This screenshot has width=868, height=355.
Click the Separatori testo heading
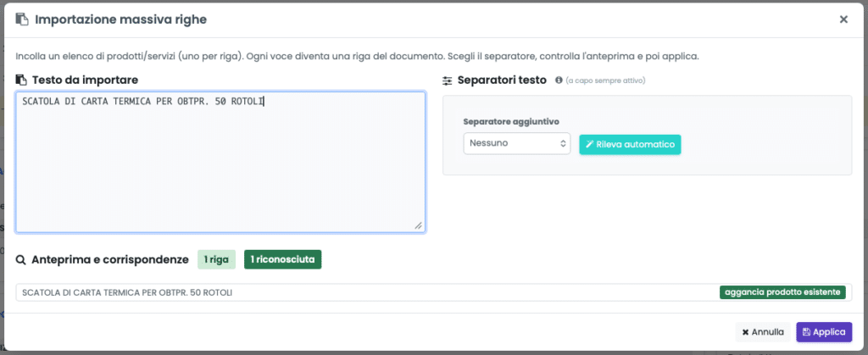pos(502,80)
